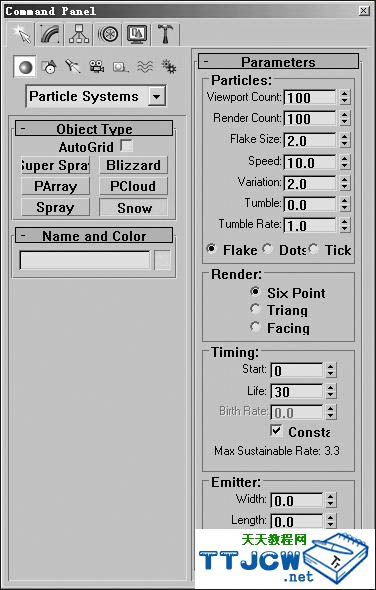The image size is (376, 590).
Task: Select the Systems gears icon
Action: pos(169,67)
